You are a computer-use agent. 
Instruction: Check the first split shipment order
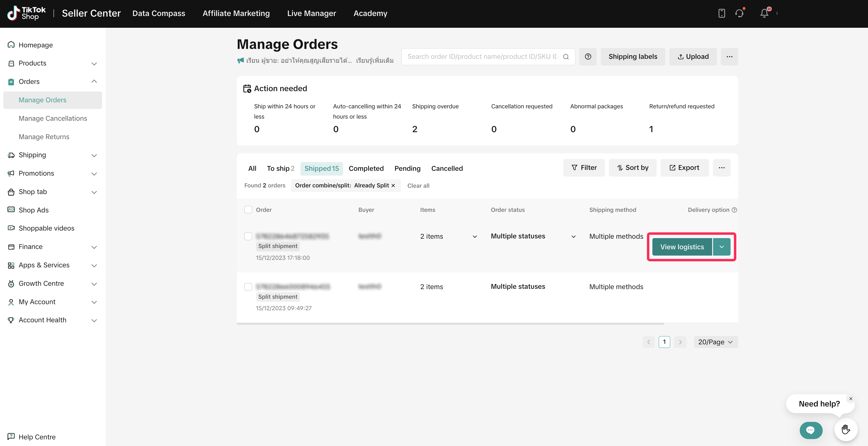[x=248, y=236]
